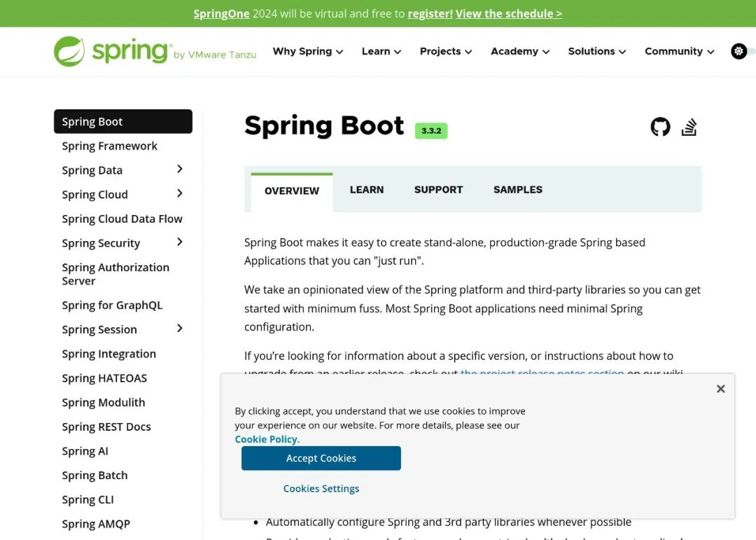Image resolution: width=756 pixels, height=540 pixels.
Task: Expand the Community menu
Action: pyautogui.click(x=679, y=51)
